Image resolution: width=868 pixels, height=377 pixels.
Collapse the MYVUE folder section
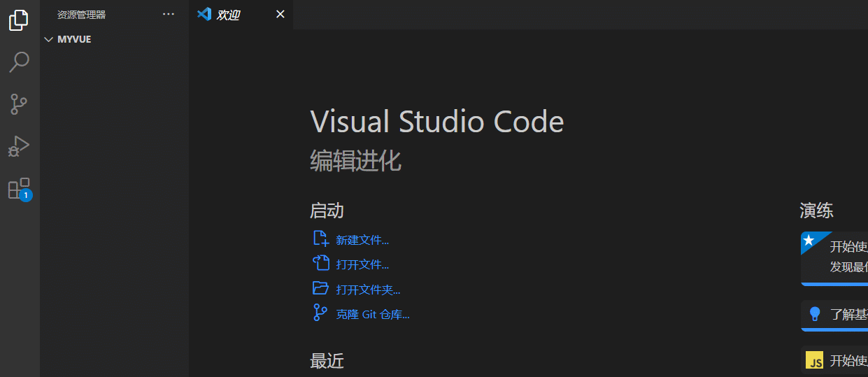(x=48, y=39)
